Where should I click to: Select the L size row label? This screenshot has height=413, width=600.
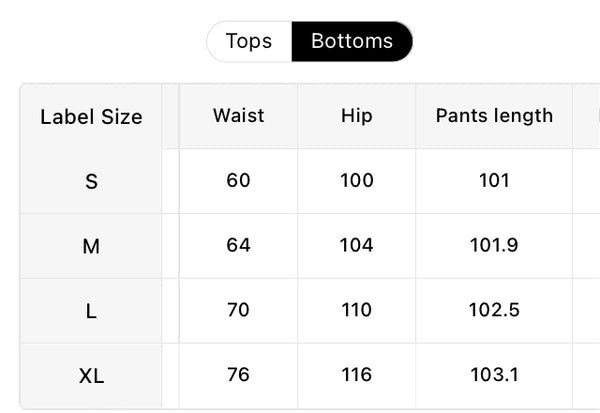tap(91, 311)
